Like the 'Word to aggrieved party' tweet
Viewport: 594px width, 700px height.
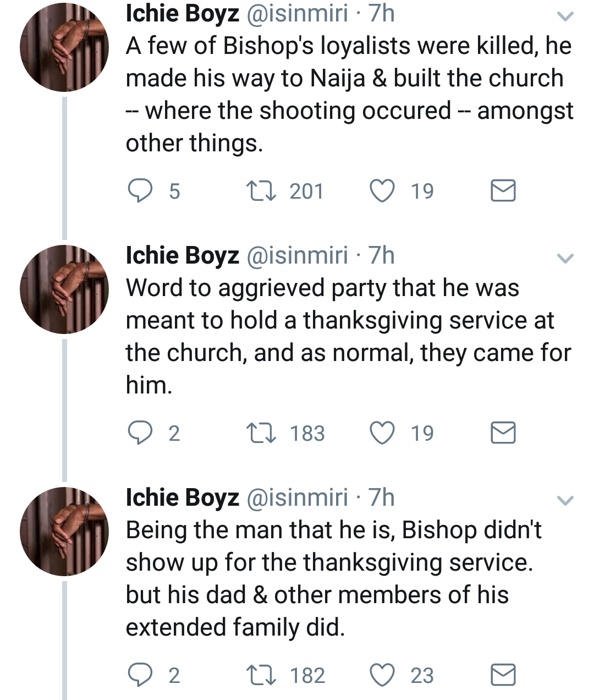pyautogui.click(x=382, y=433)
